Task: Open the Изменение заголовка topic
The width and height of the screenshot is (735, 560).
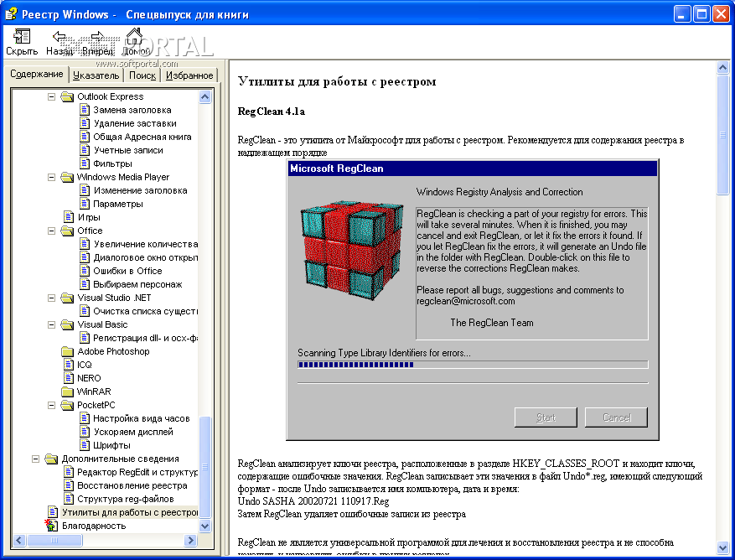Action: 140,191
